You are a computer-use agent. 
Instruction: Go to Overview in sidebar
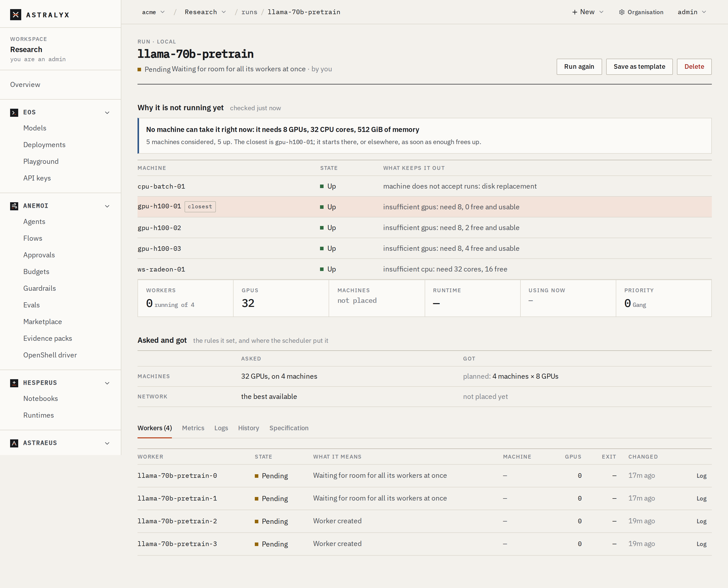tap(25, 85)
